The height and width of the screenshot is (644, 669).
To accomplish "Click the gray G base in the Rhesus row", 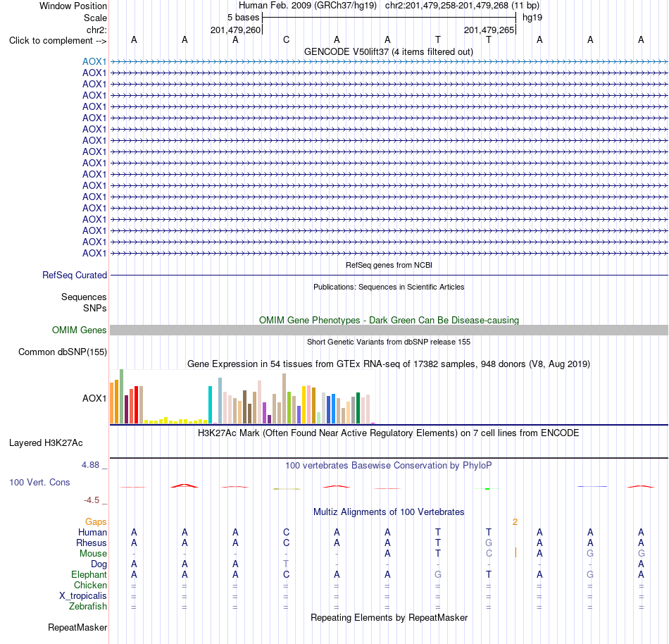I will 489,543.
